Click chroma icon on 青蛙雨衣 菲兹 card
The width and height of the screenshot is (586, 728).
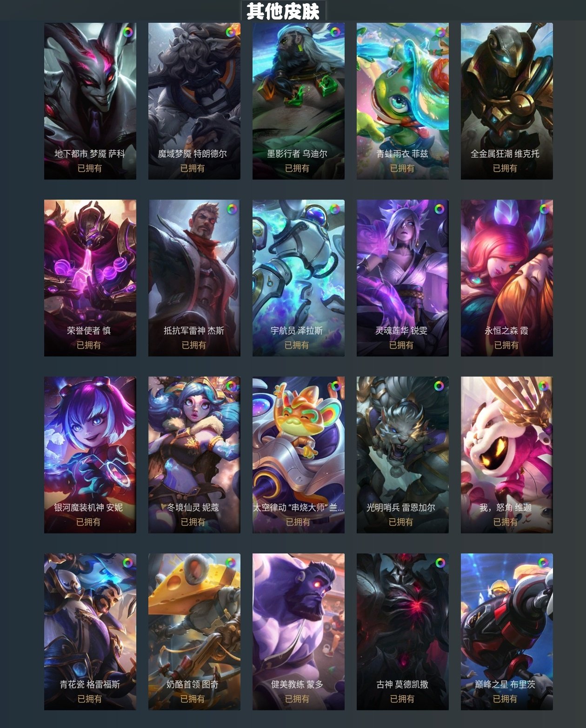(440, 32)
